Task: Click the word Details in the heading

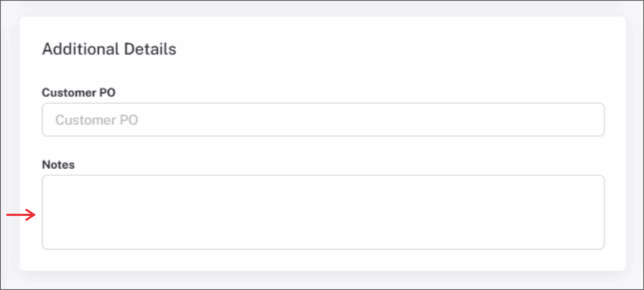Action: click(x=155, y=49)
